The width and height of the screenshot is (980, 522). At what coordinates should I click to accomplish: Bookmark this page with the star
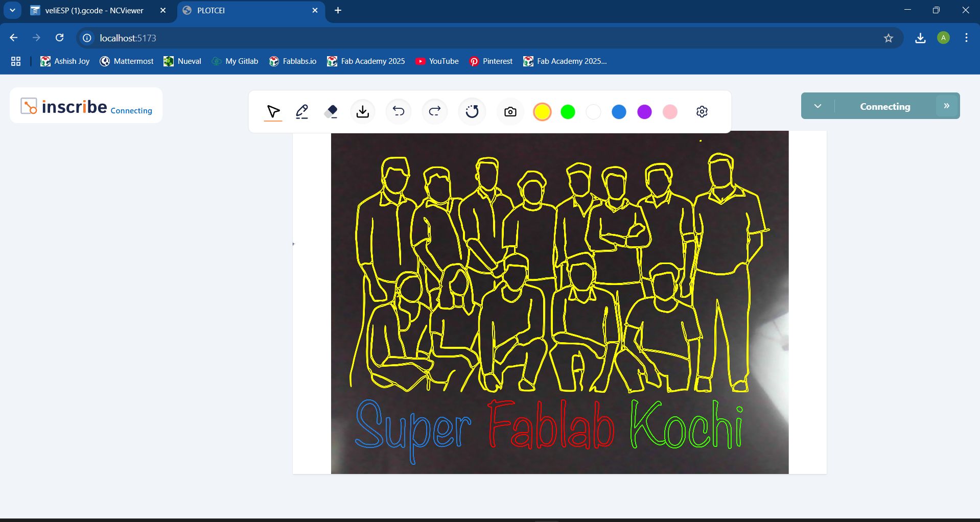click(x=889, y=38)
